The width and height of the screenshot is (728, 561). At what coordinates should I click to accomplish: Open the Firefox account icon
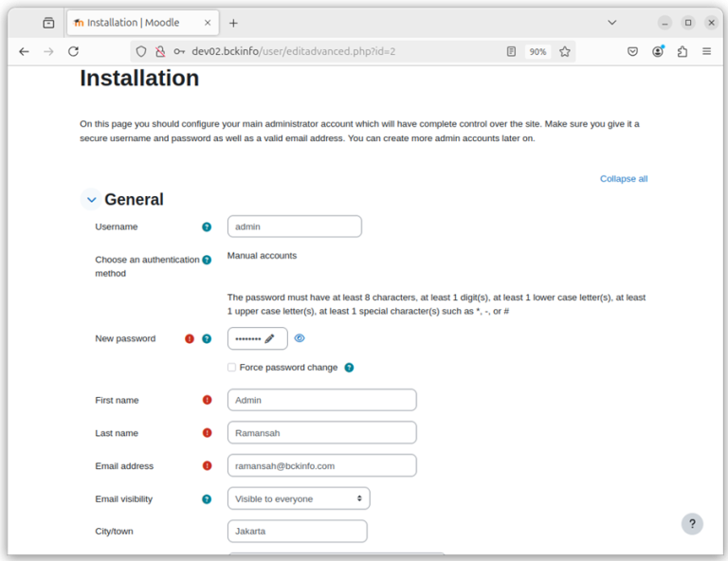pos(658,51)
